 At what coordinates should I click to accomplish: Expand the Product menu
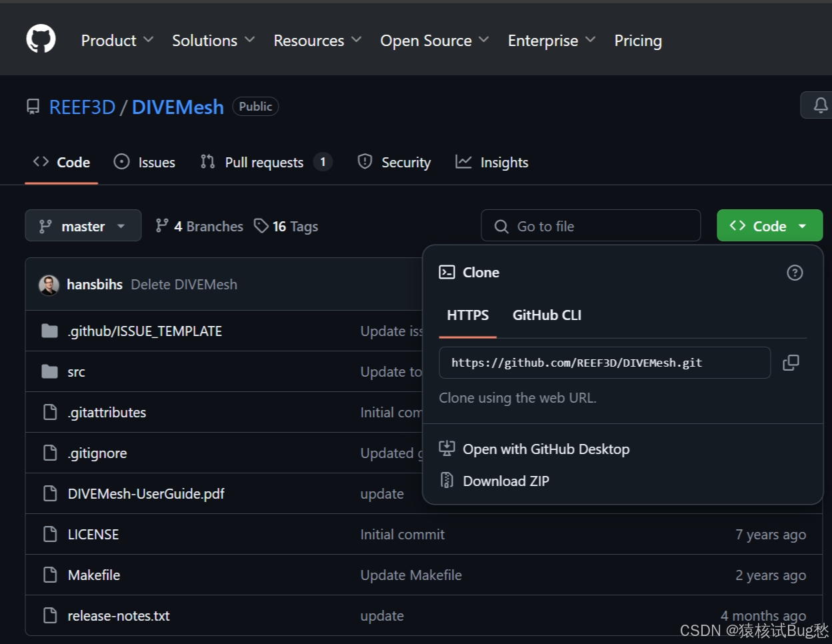117,41
